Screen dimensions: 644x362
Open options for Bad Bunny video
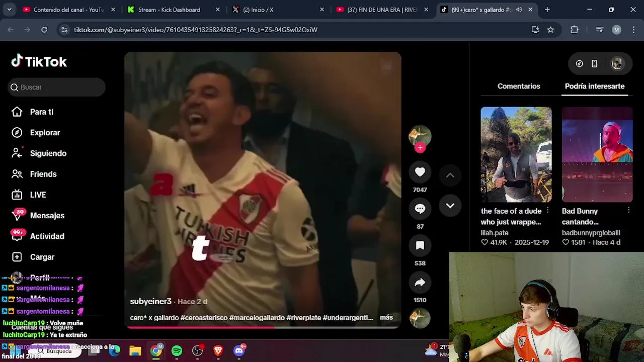tap(629, 211)
